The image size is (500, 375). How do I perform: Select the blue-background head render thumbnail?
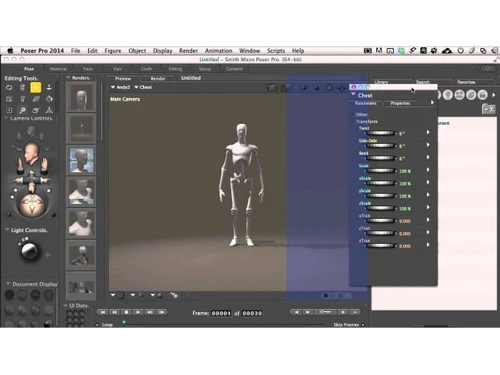pos(81,160)
